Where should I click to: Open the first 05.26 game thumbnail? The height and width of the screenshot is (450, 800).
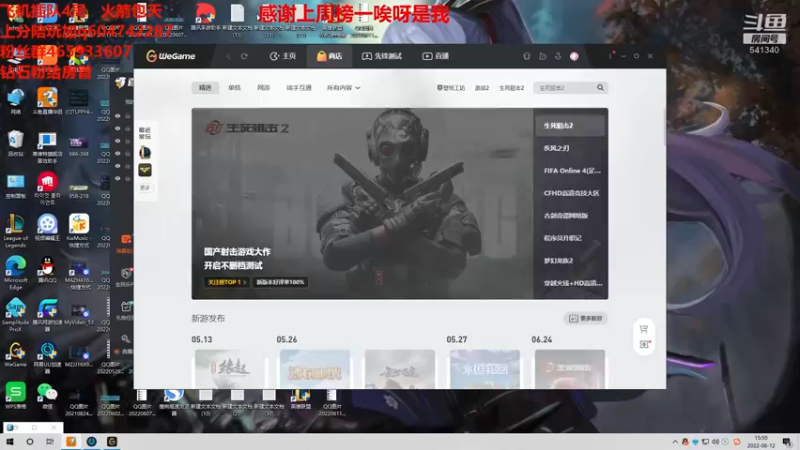click(x=315, y=369)
